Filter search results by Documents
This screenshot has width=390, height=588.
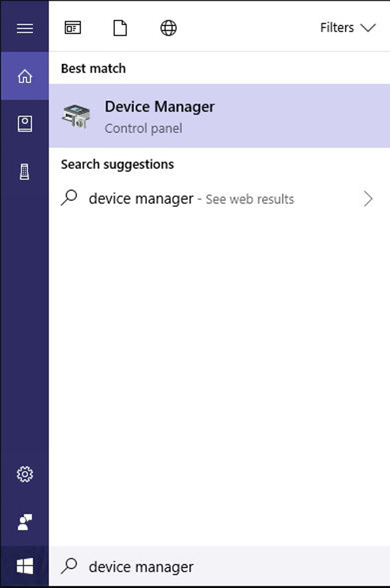120,28
